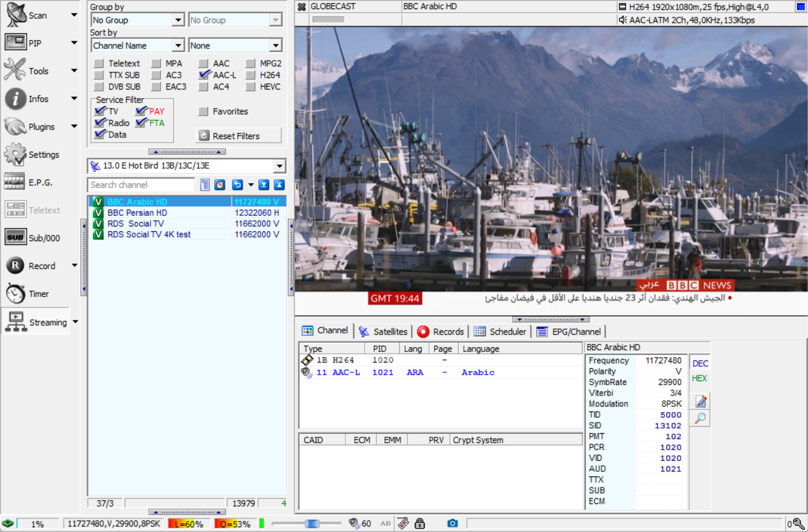Expand the Scan menu arrow
This screenshot has height=532, width=808.
pos(74,15)
